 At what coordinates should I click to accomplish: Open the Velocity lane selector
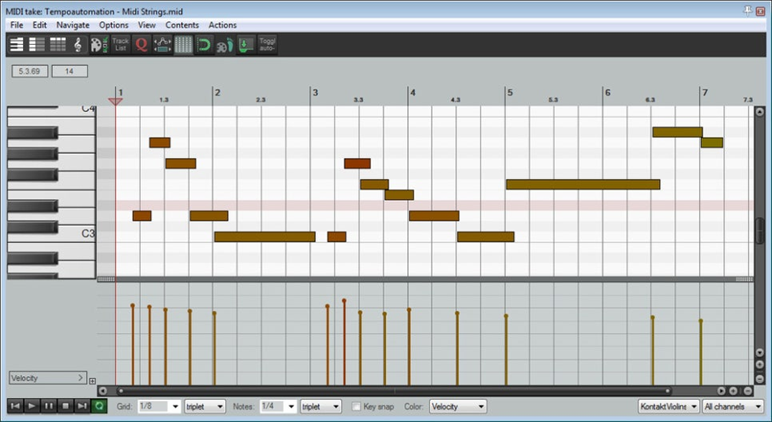[x=48, y=378]
